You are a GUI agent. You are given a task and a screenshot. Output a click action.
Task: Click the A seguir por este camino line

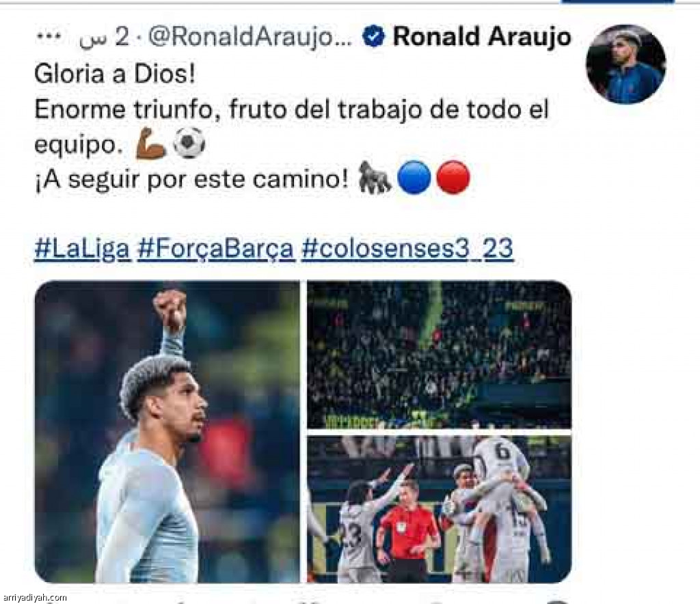(x=191, y=179)
